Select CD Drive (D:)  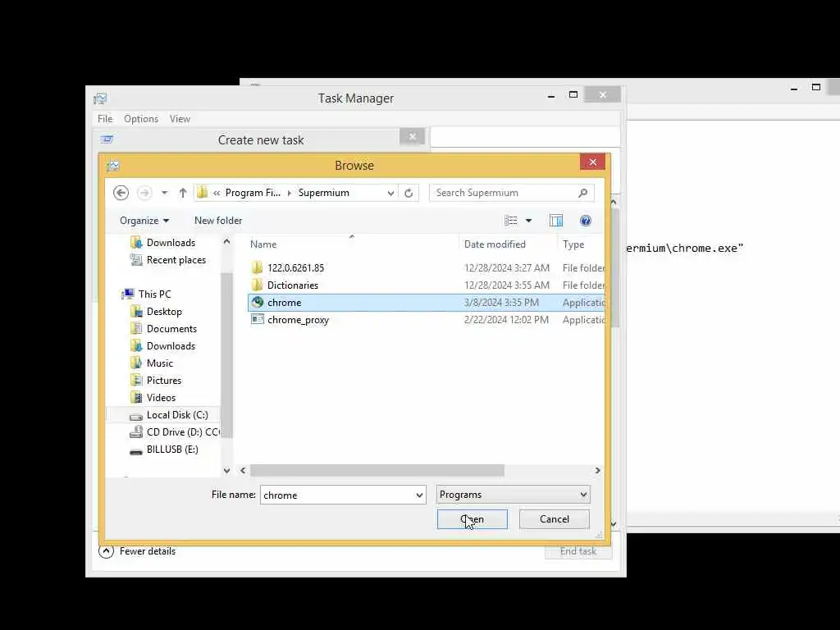pyautogui.click(x=175, y=432)
